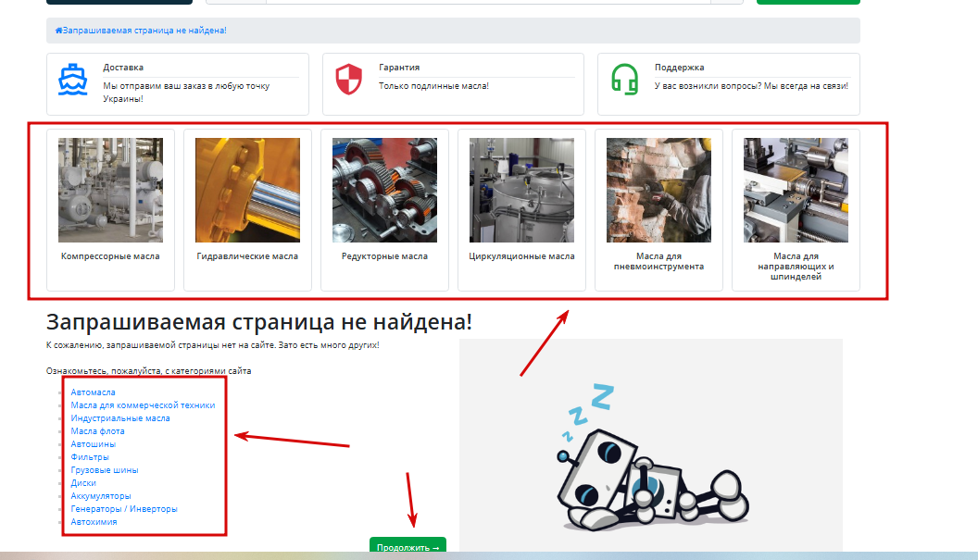Open the Аккумуляторы link
This screenshot has height=560, width=978.
click(101, 496)
